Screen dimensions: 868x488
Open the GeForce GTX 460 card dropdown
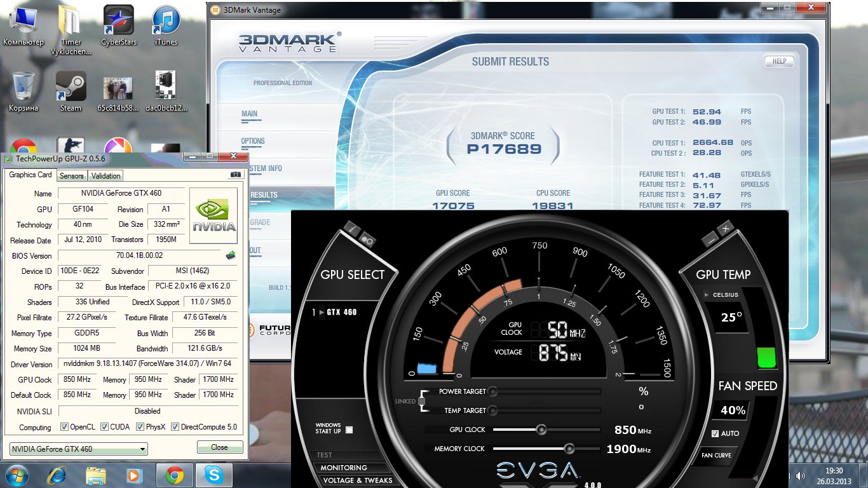point(79,449)
